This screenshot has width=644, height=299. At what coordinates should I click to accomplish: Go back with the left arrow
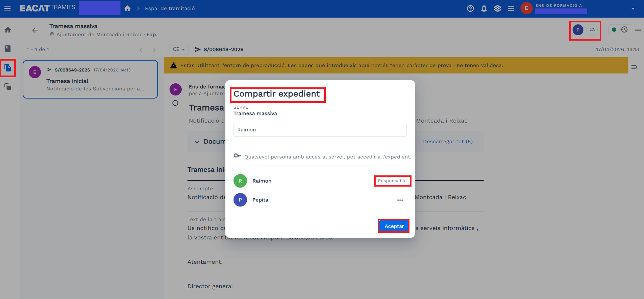click(35, 30)
